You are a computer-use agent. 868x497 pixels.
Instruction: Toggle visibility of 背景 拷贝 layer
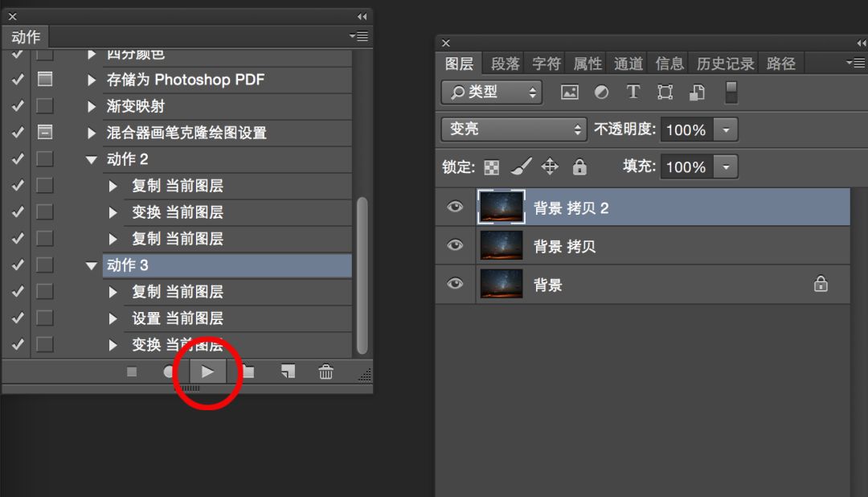(x=455, y=245)
